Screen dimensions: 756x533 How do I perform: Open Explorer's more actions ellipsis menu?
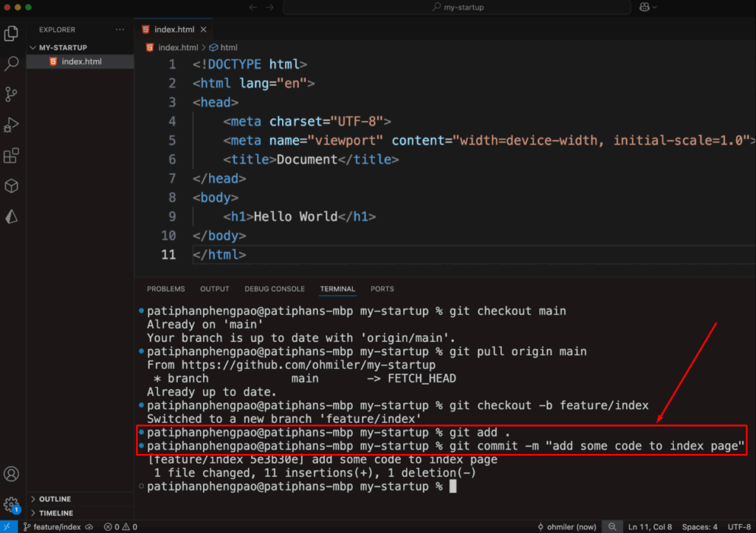(x=120, y=30)
